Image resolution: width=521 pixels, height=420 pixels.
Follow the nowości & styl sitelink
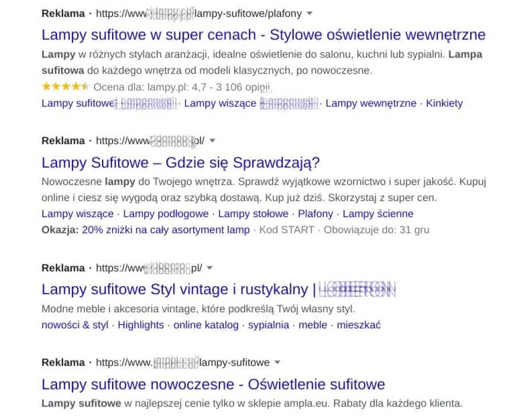pyautogui.click(x=74, y=325)
